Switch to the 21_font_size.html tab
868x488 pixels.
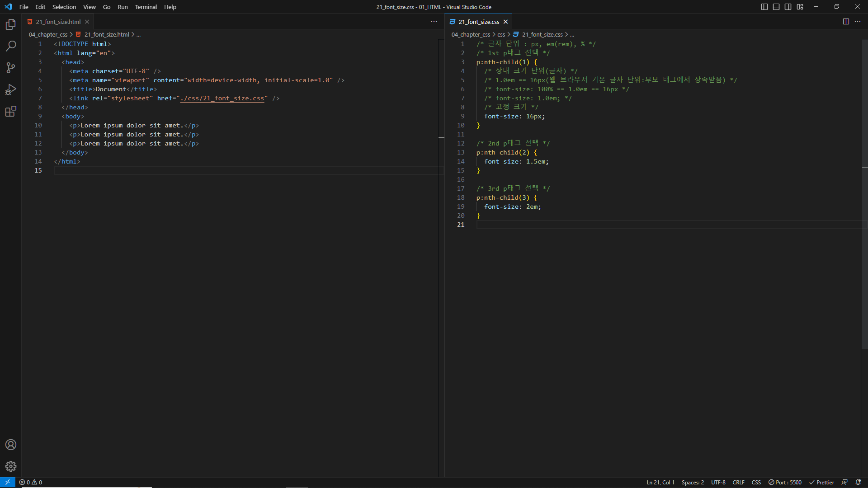58,22
